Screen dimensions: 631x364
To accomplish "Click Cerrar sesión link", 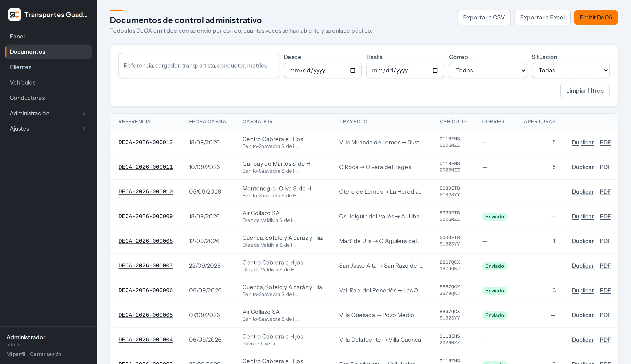I will pos(45,354).
